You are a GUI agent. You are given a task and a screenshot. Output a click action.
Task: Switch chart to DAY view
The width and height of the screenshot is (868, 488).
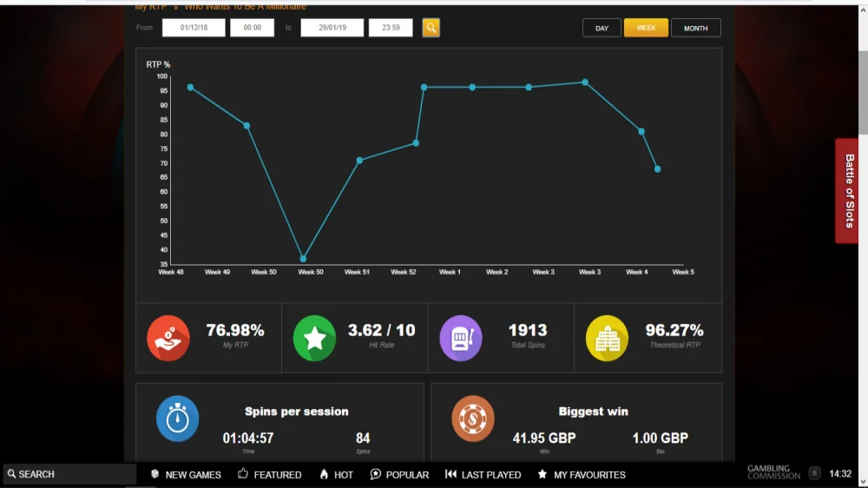(x=602, y=29)
